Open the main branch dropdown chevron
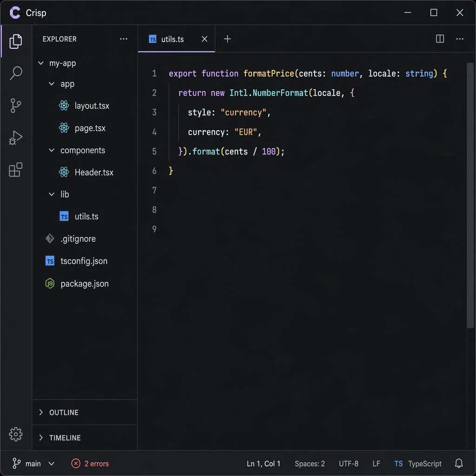This screenshot has width=476, height=476. (x=52, y=463)
